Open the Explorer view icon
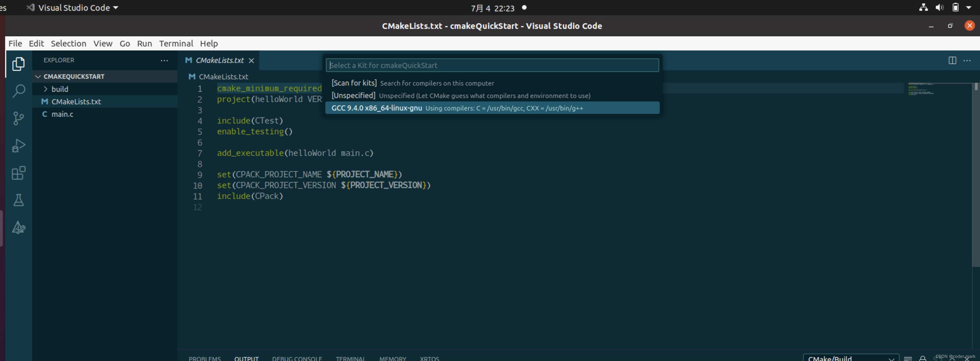This screenshot has width=980, height=361. (x=18, y=64)
